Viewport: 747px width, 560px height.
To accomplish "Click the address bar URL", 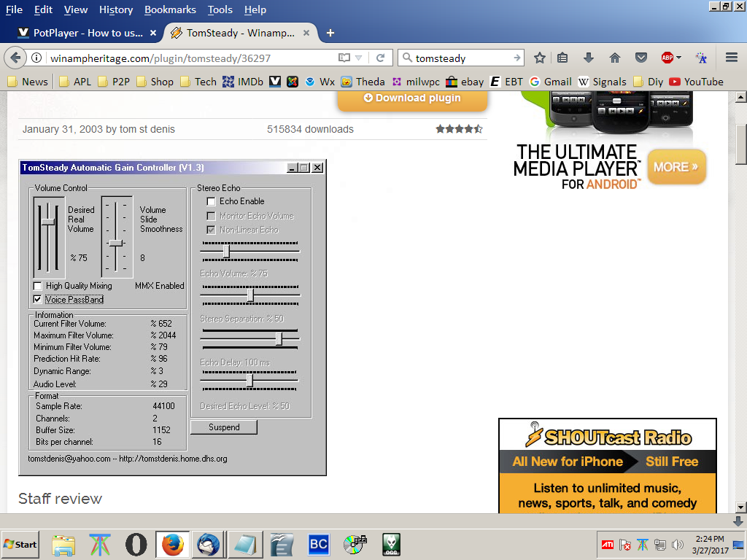I will (x=190, y=58).
